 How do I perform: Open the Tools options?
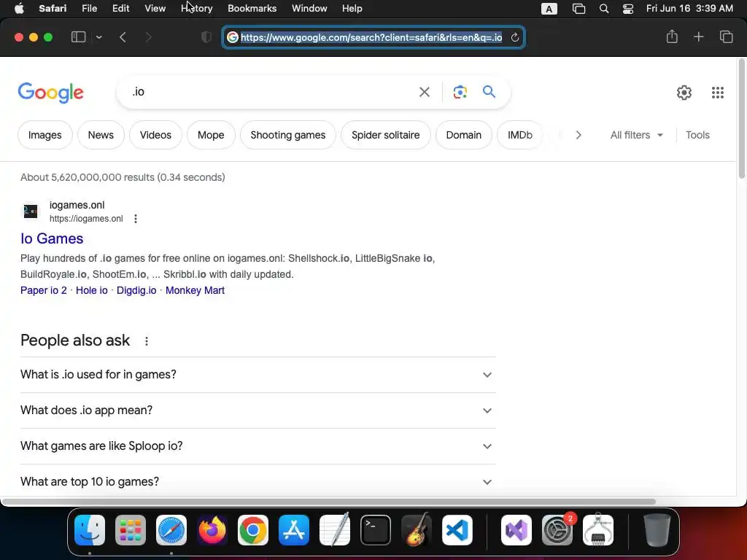point(697,135)
